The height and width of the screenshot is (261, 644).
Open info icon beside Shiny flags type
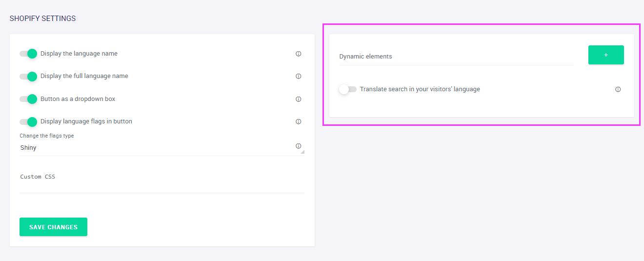299,146
